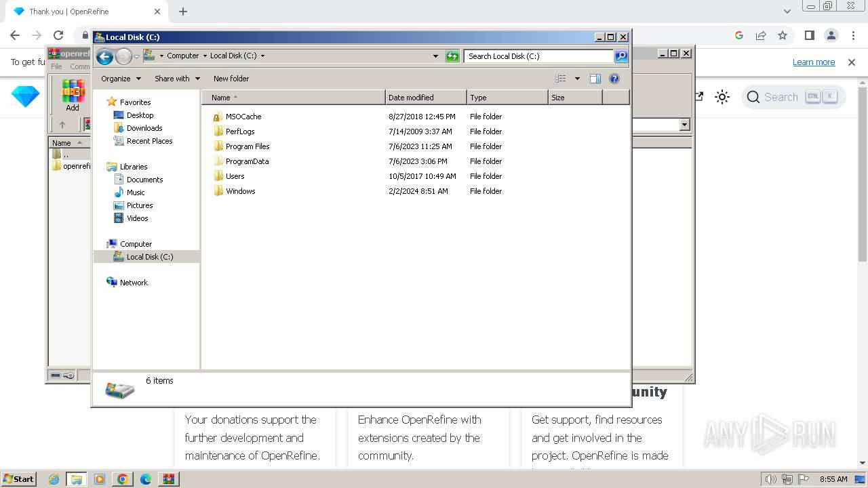868x488 pixels.
Task: Select Network in the navigation pane
Action: tap(134, 283)
